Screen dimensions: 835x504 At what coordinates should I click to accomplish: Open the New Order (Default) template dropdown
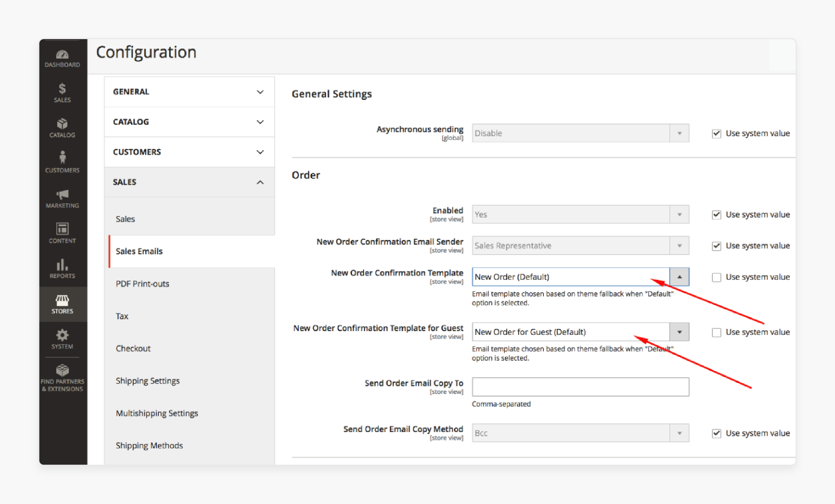580,277
